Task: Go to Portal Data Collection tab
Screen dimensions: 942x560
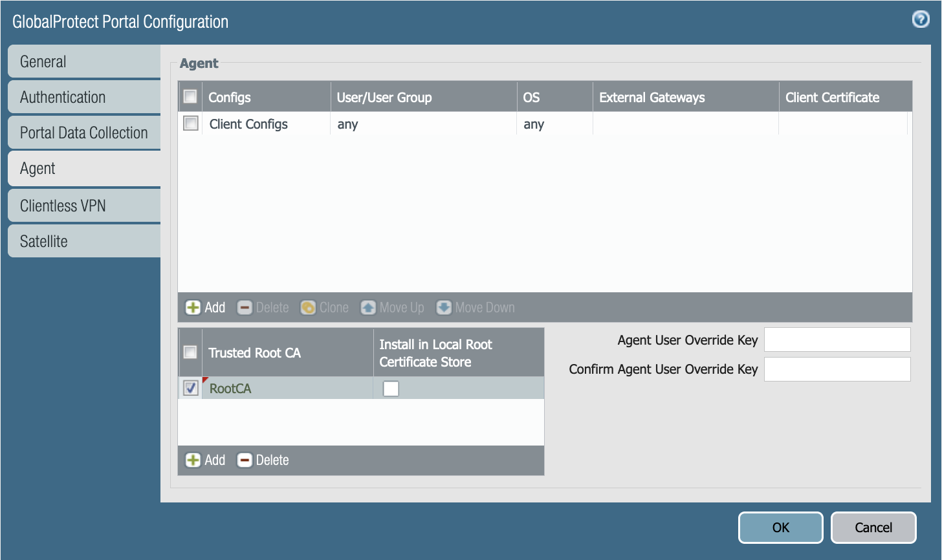Action: pos(84,133)
